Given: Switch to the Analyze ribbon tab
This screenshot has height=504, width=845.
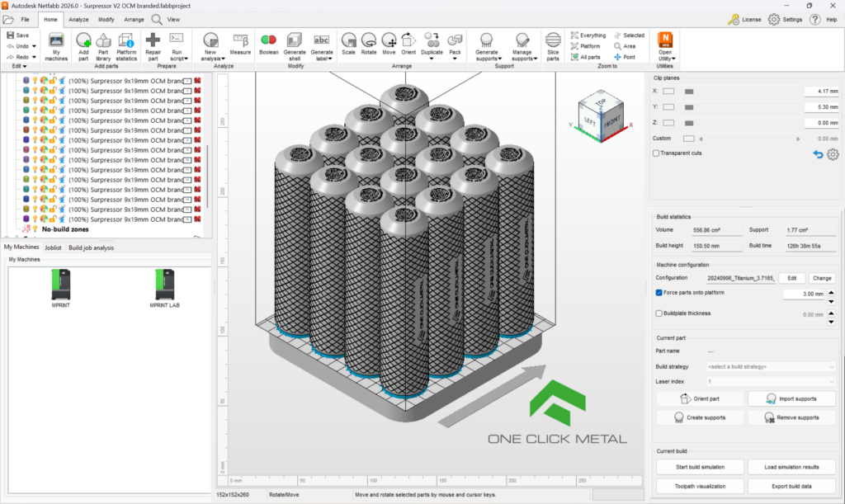Looking at the screenshot, I should coord(78,19).
